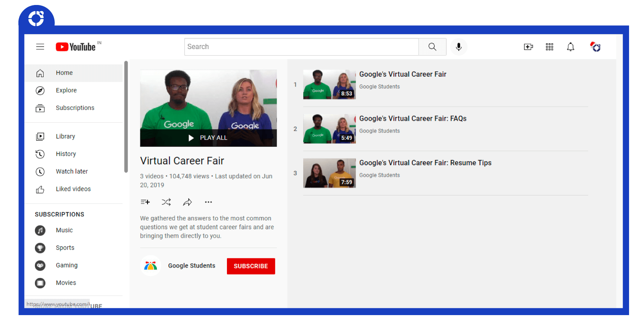
Task: Click the Home sidebar icon
Action: click(40, 73)
